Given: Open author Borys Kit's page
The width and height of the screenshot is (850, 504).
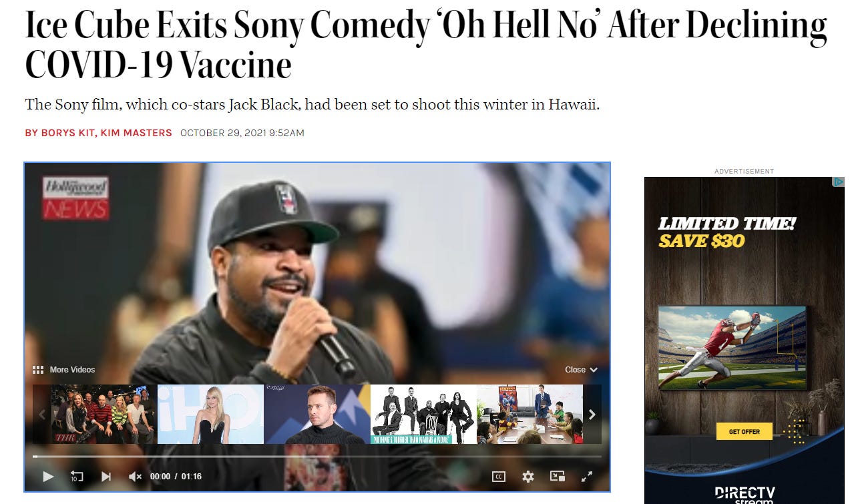Looking at the screenshot, I should coord(60,133).
